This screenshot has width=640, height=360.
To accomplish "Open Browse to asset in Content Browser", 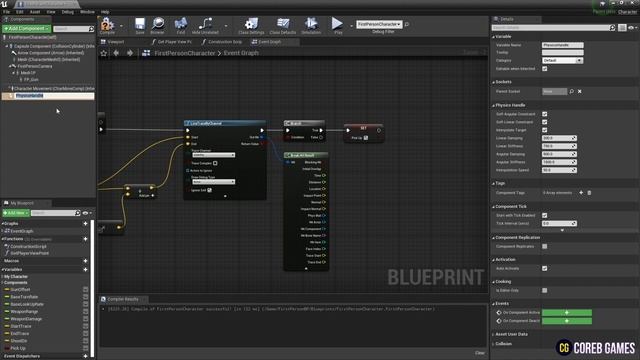I will point(158,25).
